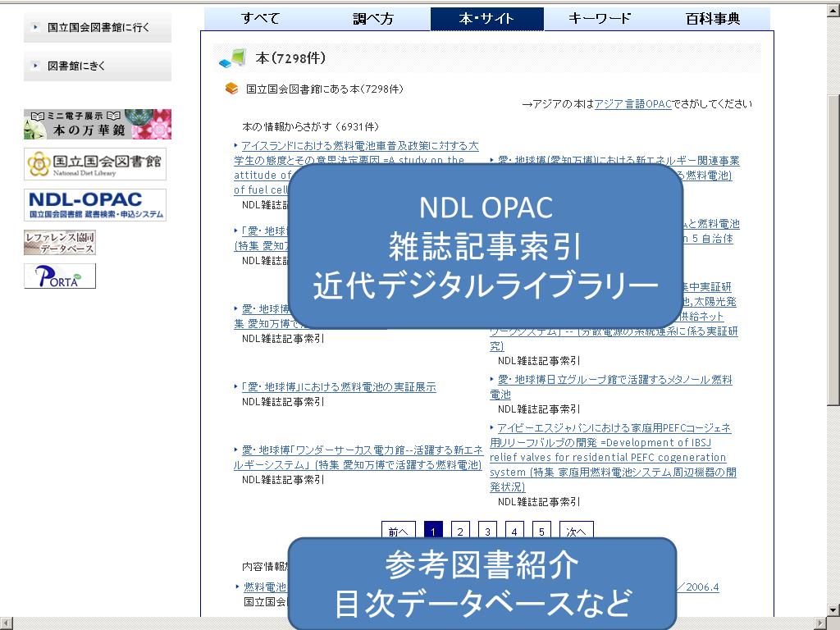Click the vertical scrollbar thumb
This screenshot has height=630, width=840.
[x=833, y=250]
